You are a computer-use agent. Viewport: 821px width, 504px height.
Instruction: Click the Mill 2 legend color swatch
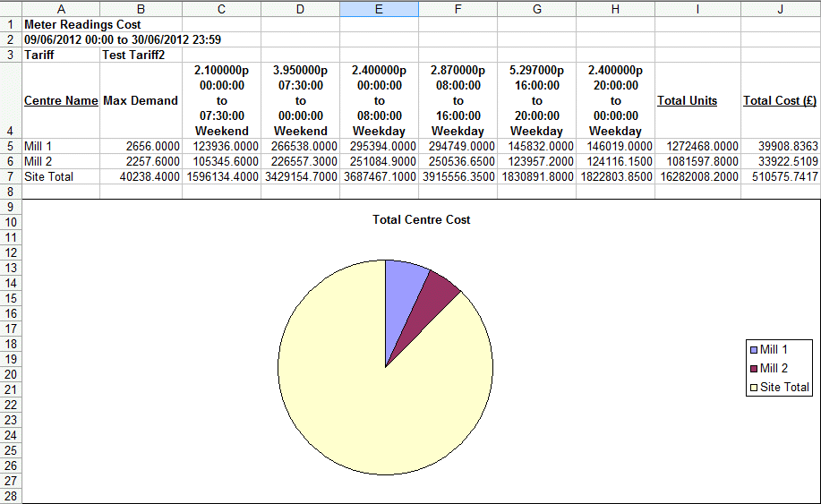754,369
